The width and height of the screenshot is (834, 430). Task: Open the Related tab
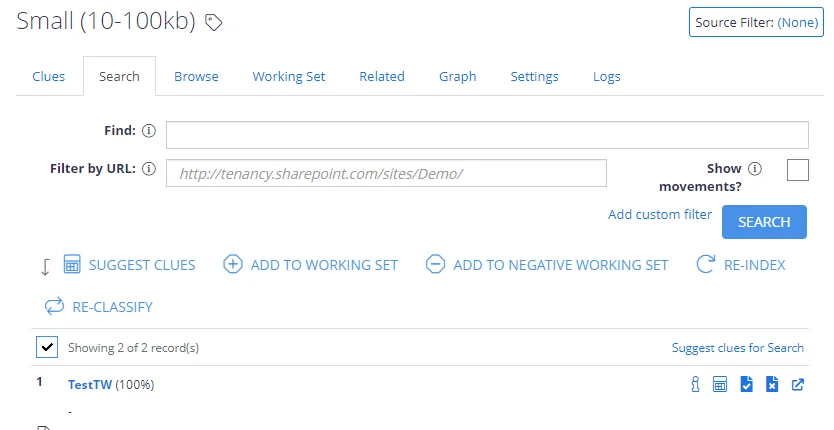click(x=382, y=77)
